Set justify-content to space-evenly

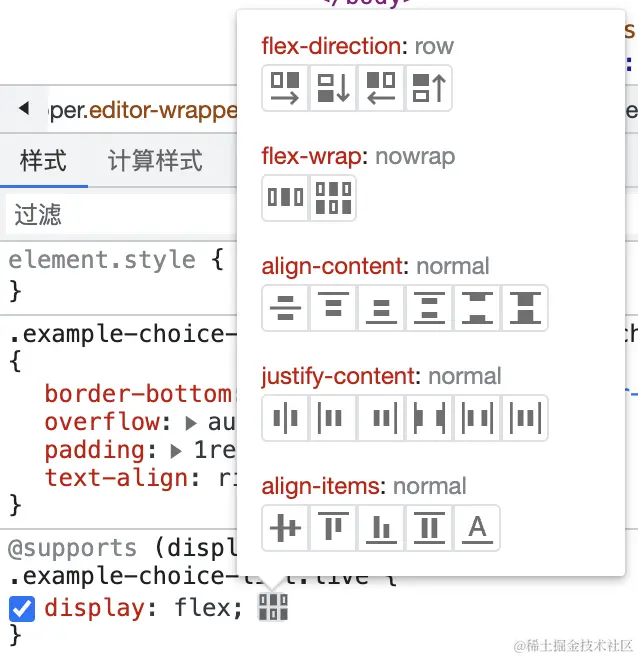point(525,418)
